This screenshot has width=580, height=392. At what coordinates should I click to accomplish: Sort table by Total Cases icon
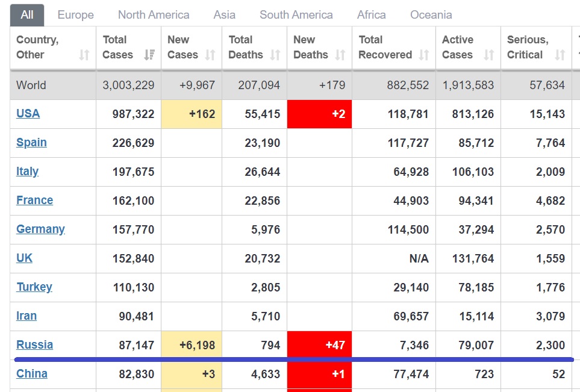[149, 55]
